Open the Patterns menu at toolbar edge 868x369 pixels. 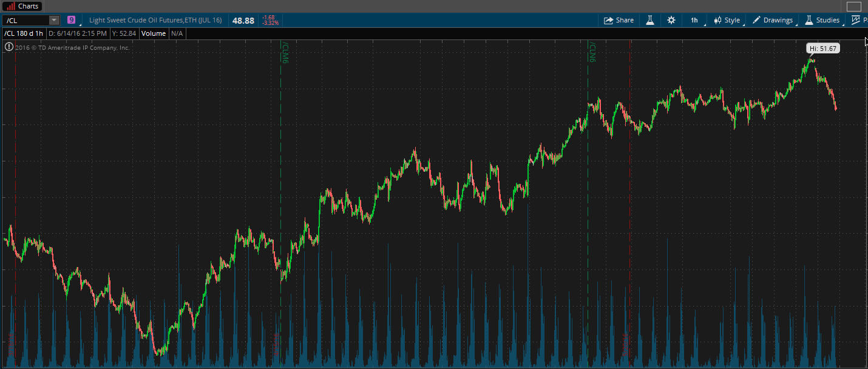coord(860,20)
